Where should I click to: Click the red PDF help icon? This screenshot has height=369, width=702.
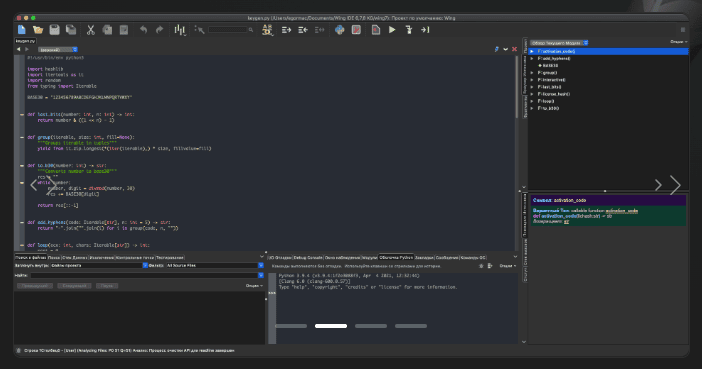click(x=356, y=30)
